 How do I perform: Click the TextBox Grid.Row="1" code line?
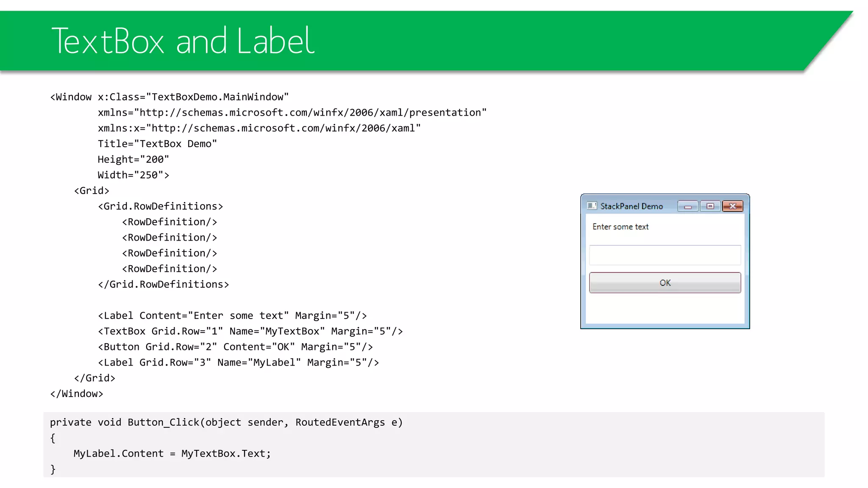click(x=250, y=331)
